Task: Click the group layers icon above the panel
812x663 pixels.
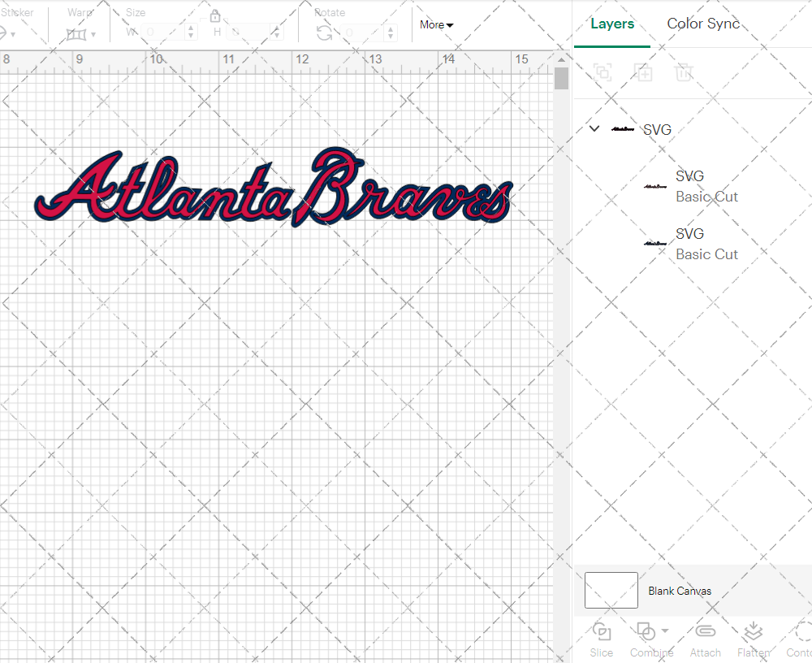Action: point(603,72)
